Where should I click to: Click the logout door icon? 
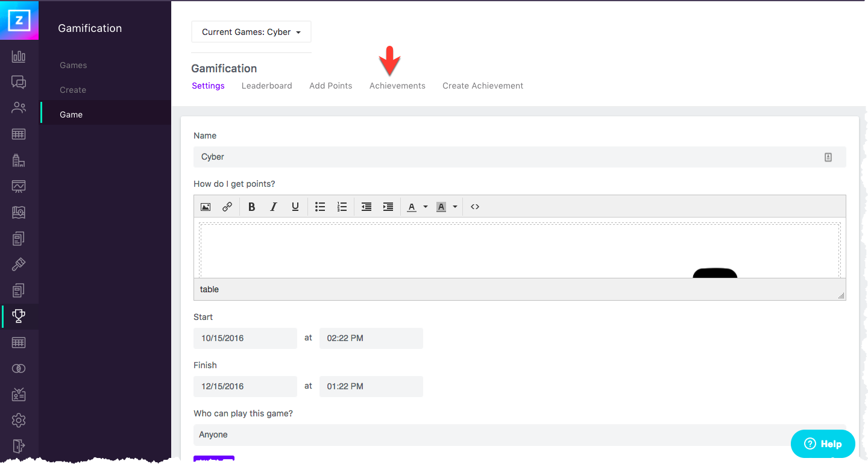(19, 446)
